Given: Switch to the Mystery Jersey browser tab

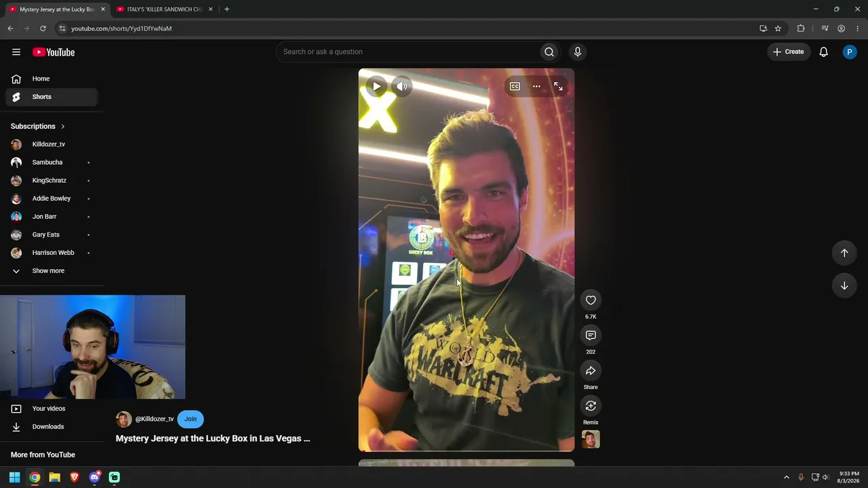Looking at the screenshot, I should click(58, 9).
